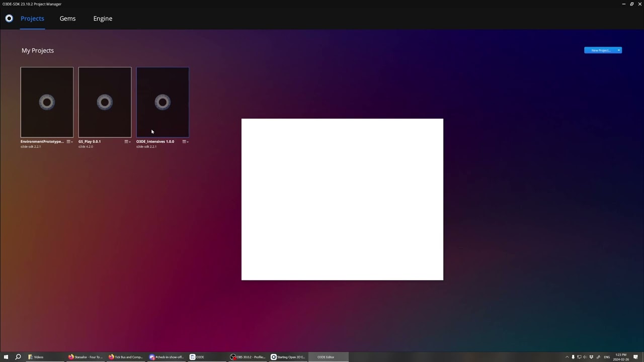This screenshot has width=644, height=362.
Task: Open the O3DE document taskbar item
Action: [x=206, y=357]
